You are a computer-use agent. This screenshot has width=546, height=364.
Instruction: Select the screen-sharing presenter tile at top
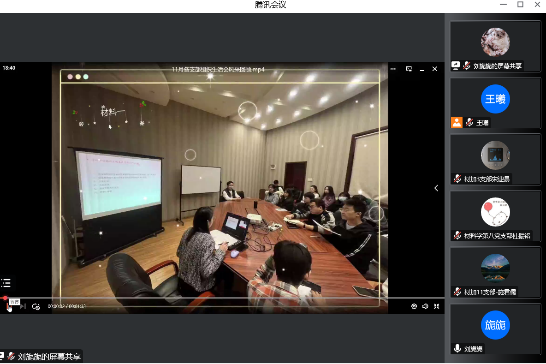click(x=495, y=46)
